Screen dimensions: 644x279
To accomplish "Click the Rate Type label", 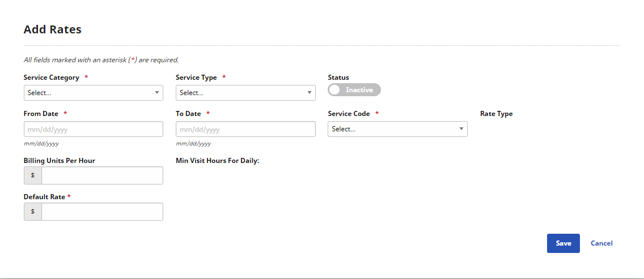I will coord(496,114).
